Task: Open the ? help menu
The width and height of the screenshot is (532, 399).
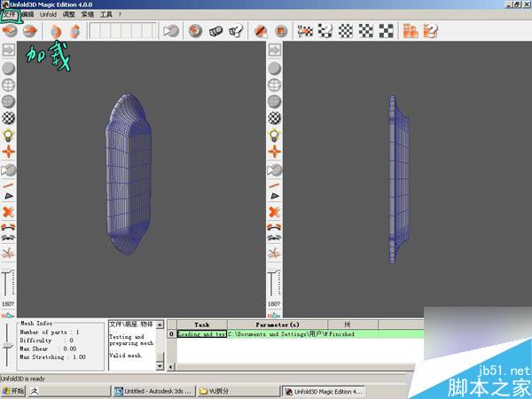Action: tap(120, 14)
